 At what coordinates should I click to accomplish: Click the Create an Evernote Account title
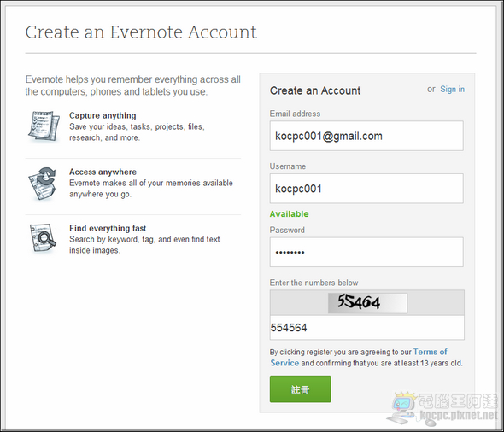click(x=141, y=32)
